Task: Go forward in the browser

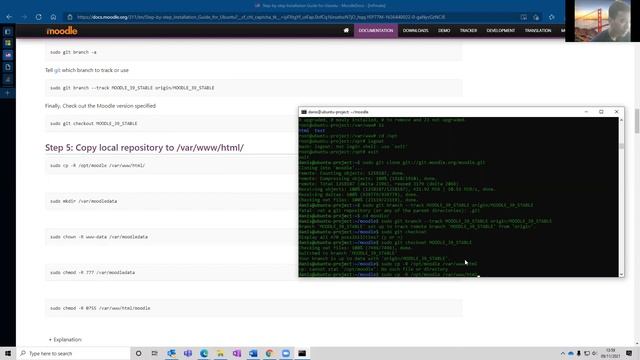Action: point(24,17)
